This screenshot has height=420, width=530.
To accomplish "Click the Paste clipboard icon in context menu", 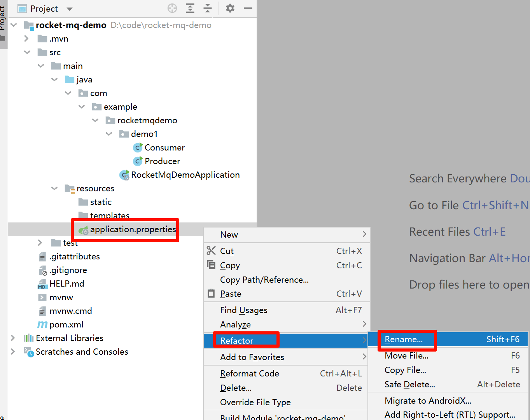I will click(211, 293).
